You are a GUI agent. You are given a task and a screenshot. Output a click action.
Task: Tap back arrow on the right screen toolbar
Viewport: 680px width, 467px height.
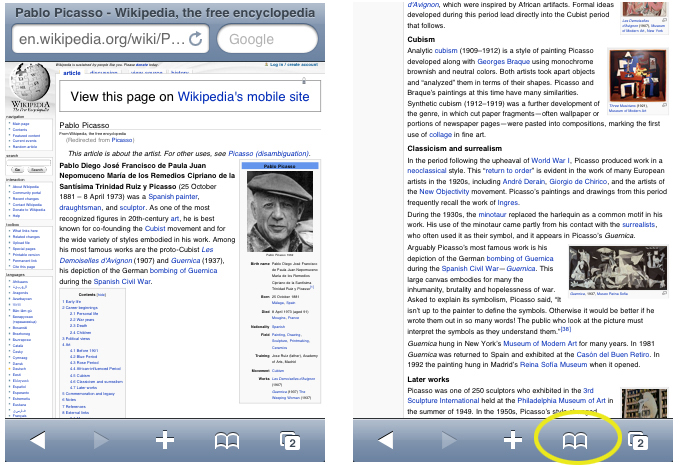click(x=386, y=441)
